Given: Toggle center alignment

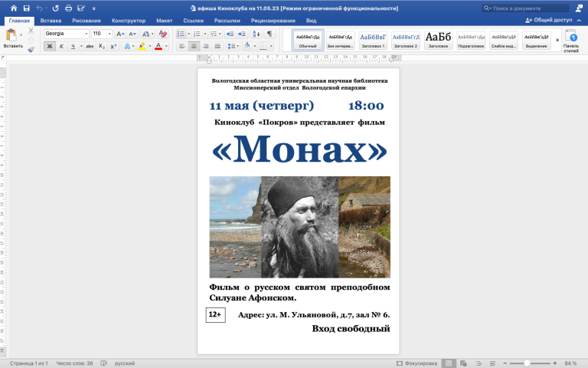Looking at the screenshot, I should point(194,46).
